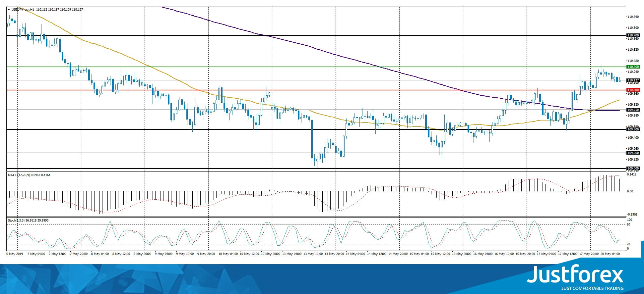Click the 110.940 value on the price axis
The width and height of the screenshot is (644, 294).
(x=633, y=17)
